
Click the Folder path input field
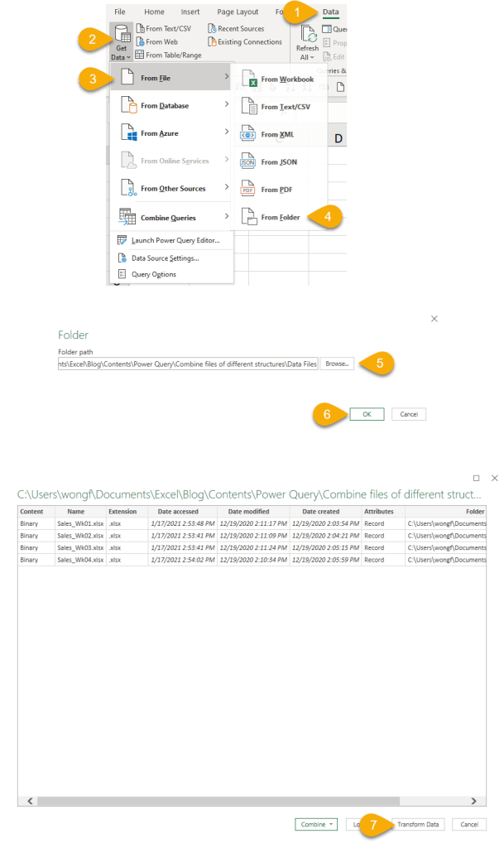(187, 364)
